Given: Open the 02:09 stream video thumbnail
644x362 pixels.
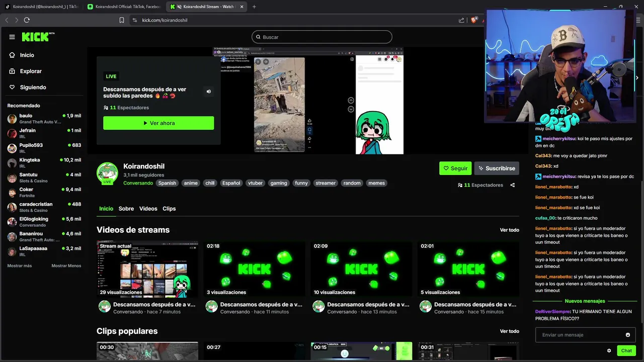Looking at the screenshot, I should pos(361,269).
